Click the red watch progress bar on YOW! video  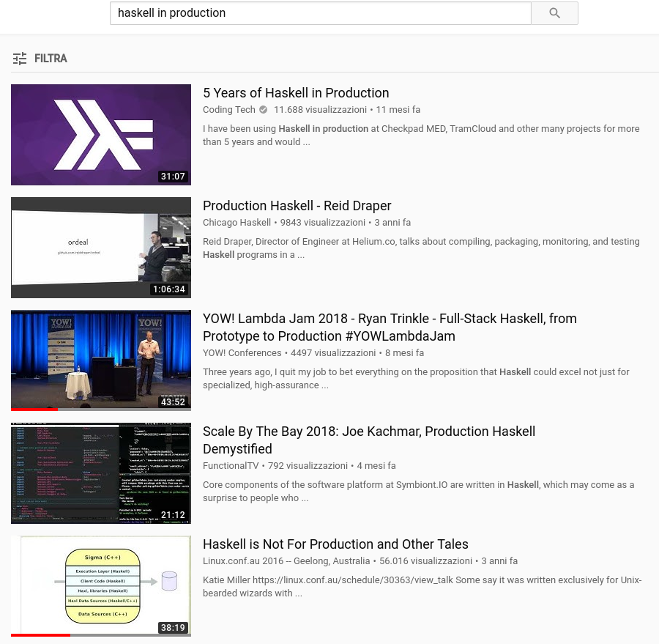(x=34, y=410)
